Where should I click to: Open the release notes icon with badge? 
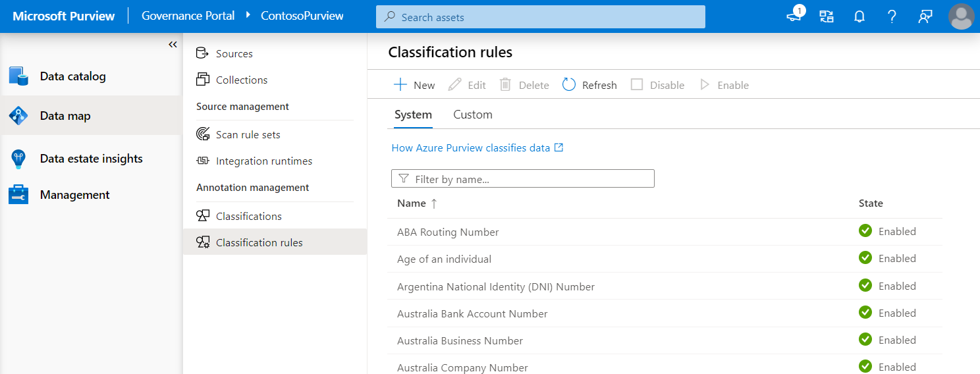pyautogui.click(x=795, y=16)
